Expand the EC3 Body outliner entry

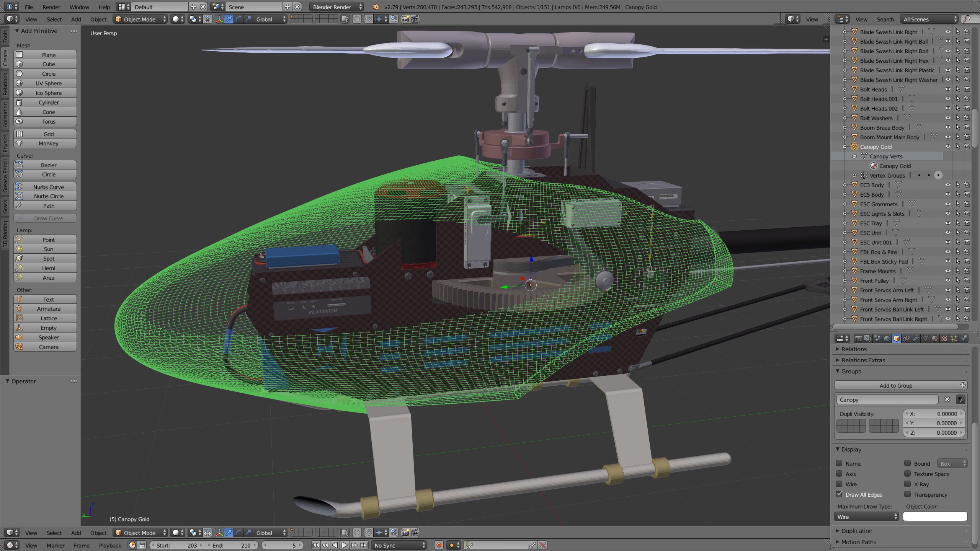coord(845,185)
